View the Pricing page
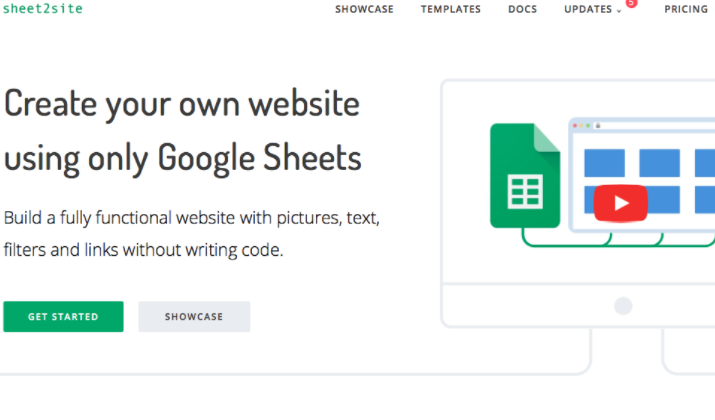Image resolution: width=715 pixels, height=420 pixels. pyautogui.click(x=686, y=9)
